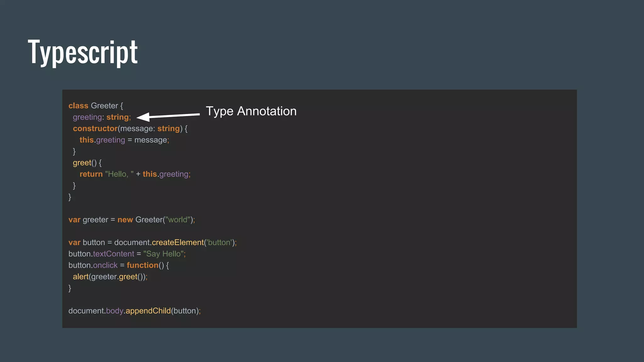
Task: Click the 'this.greeting = message;' line
Action: coord(124,140)
